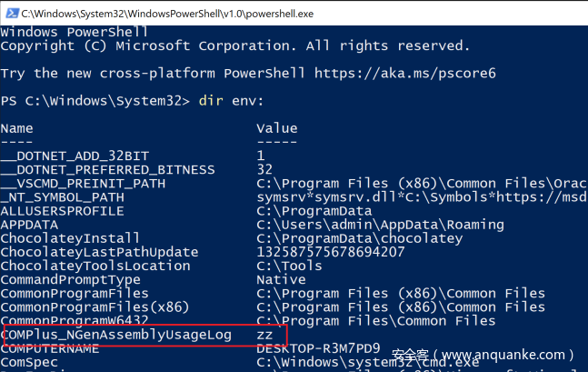Click the PowerShell icon in title bar

click(10, 11)
